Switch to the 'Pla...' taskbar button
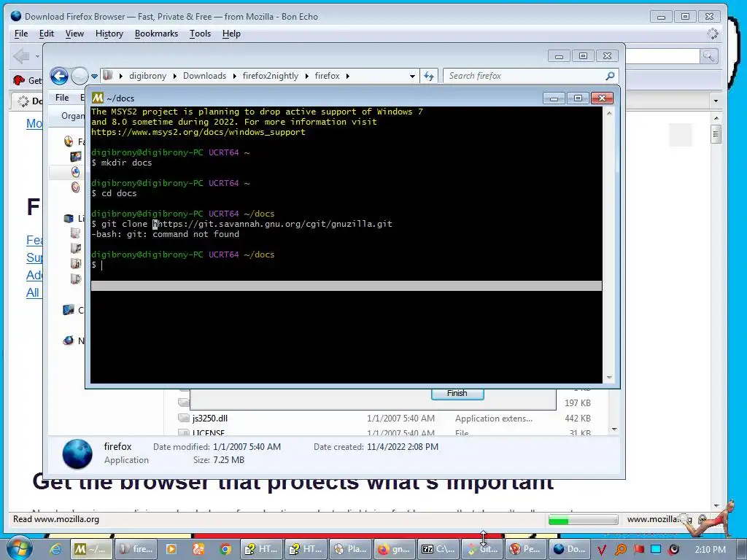 (351, 549)
